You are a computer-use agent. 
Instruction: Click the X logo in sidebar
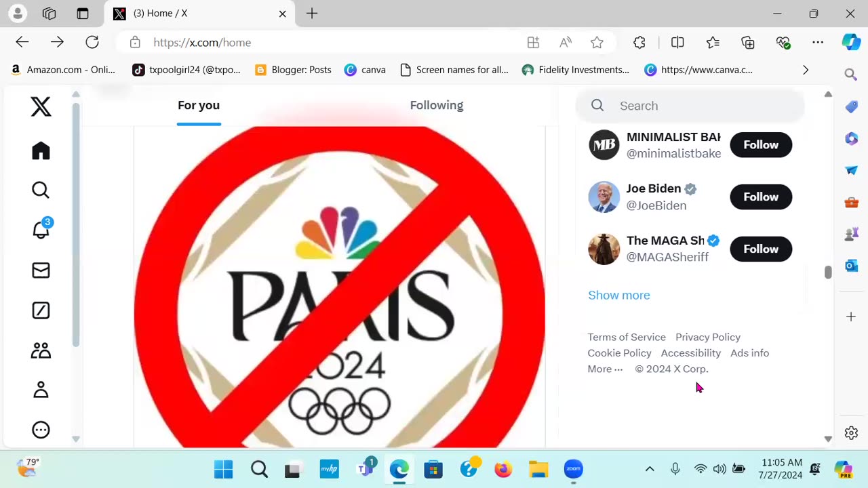point(41,106)
